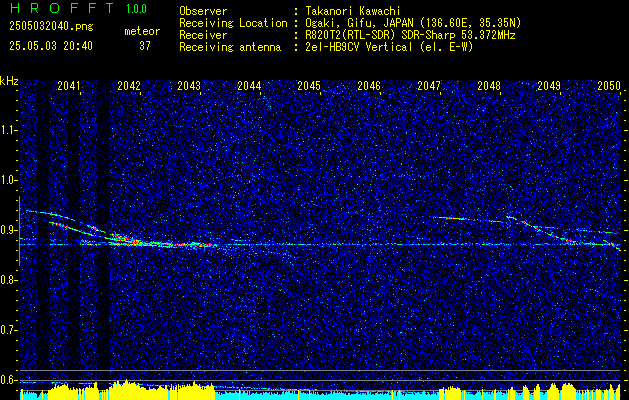Click the kHz axis unit label

(x=9, y=81)
